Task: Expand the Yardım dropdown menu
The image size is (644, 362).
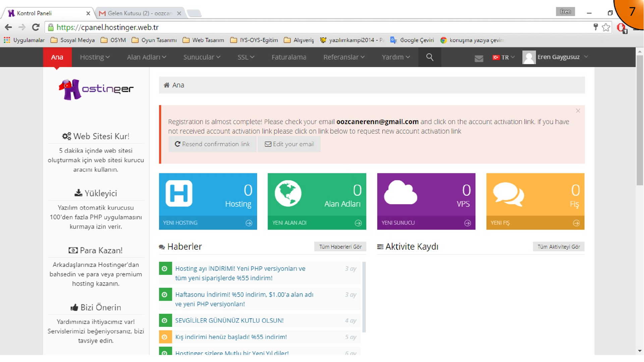Action: point(396,57)
